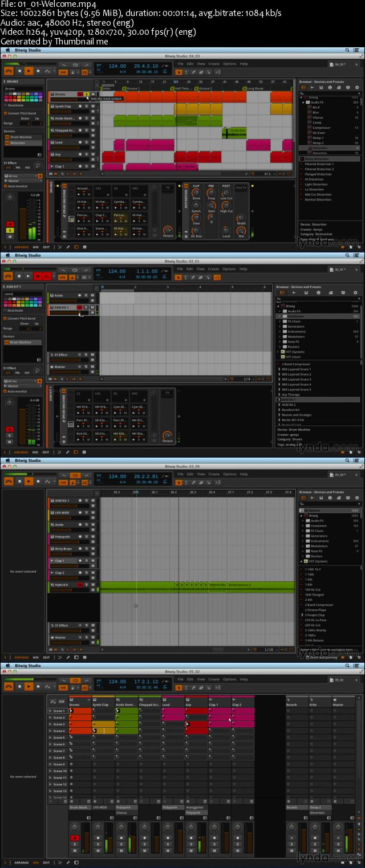Viewport: 365px width, 868px height.
Task: Select the Dusty Distortion preset in the browser
Action: pyautogui.click(x=329, y=159)
